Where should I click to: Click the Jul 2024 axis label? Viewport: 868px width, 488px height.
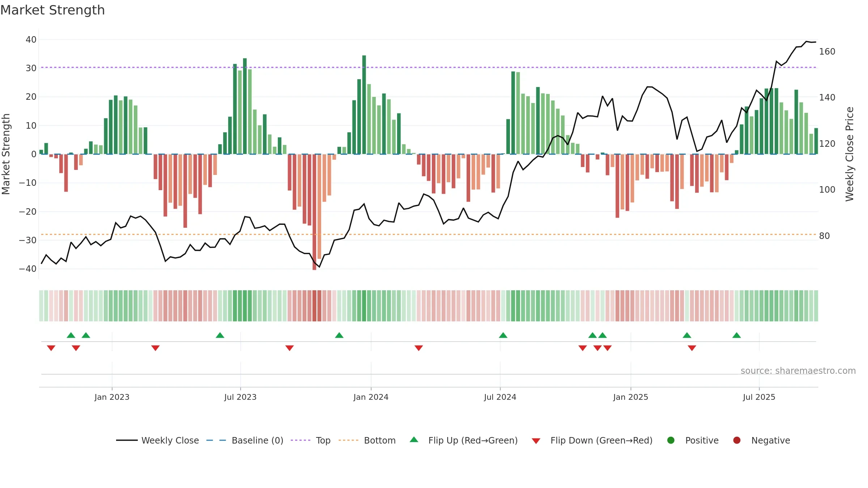coord(500,397)
